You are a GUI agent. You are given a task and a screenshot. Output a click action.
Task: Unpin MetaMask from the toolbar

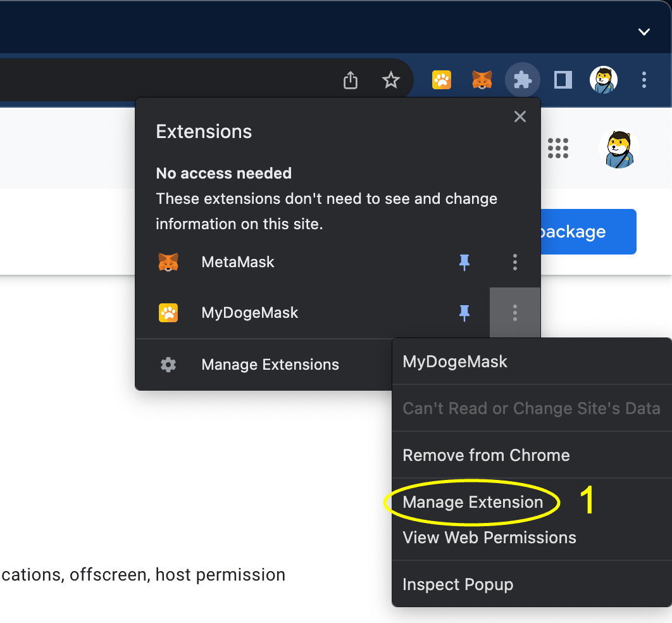tap(464, 262)
